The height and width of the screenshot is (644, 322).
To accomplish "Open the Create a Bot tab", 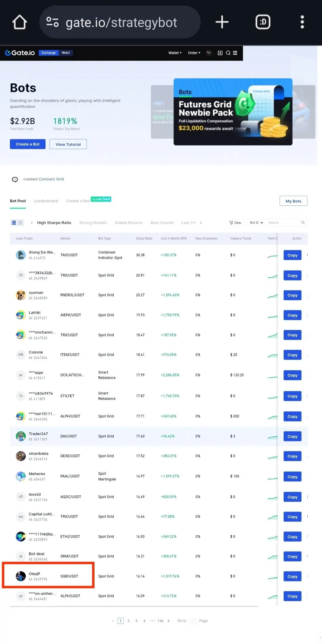I will [x=78, y=201].
